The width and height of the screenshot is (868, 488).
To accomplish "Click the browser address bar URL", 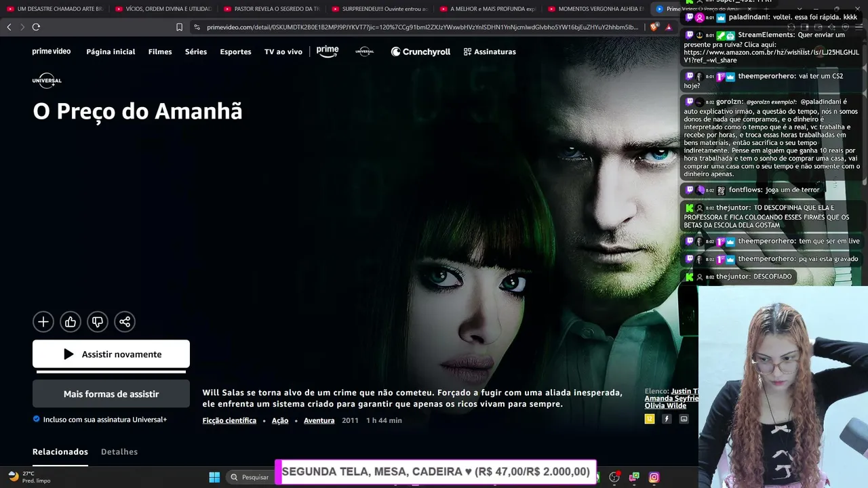I will [x=422, y=27].
